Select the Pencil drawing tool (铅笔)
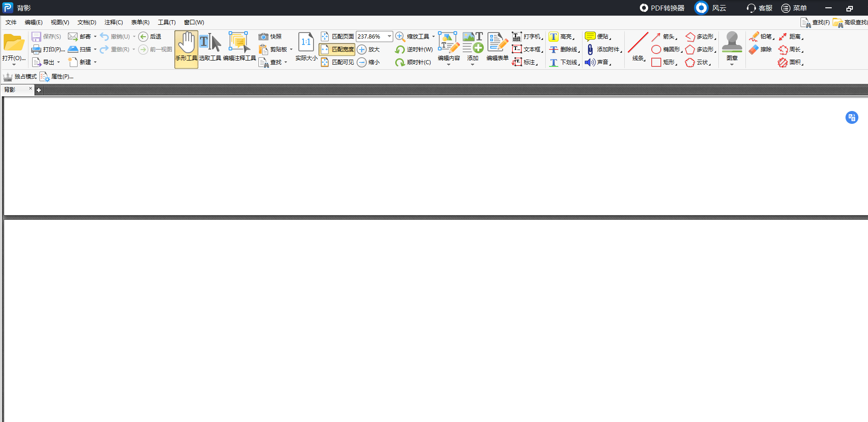Screen dimensions: 868x422 point(761,37)
